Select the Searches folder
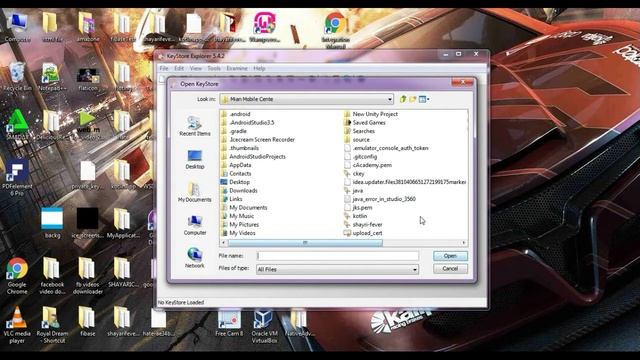The width and height of the screenshot is (640, 360). pos(359,131)
